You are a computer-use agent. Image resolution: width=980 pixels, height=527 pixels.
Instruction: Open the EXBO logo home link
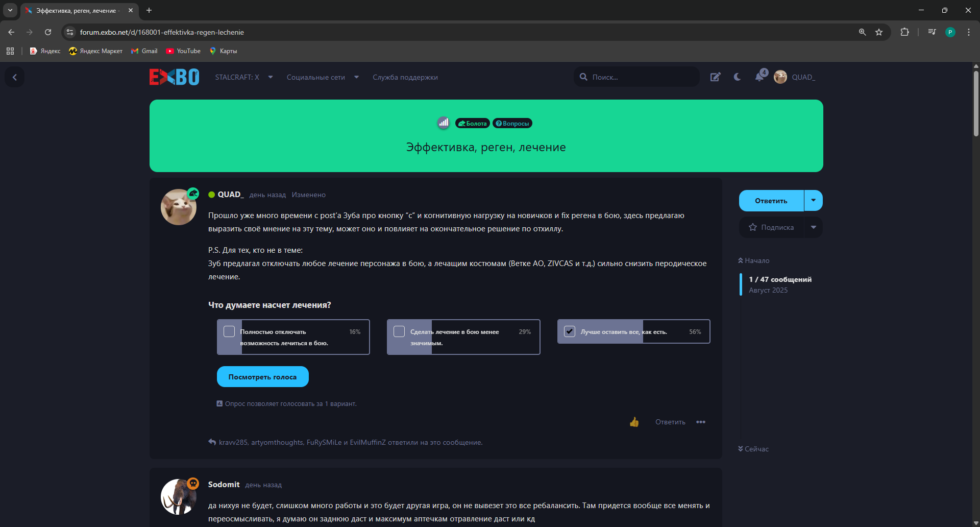[x=174, y=77]
